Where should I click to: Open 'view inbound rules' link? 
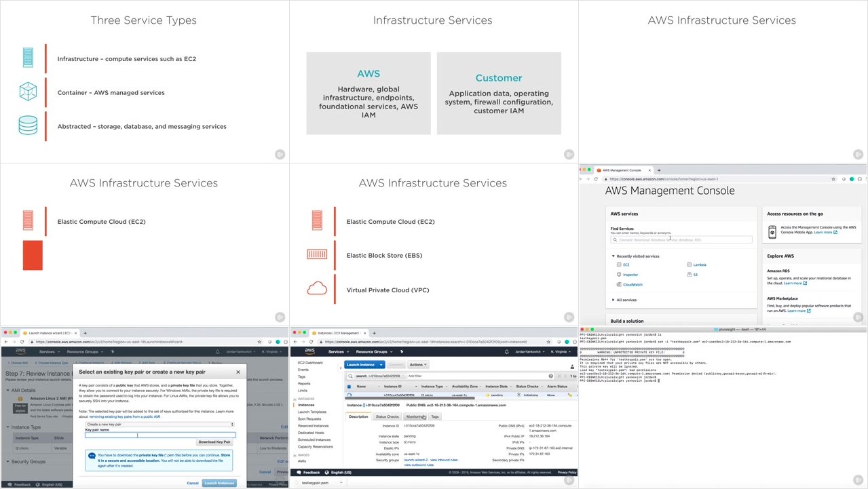445,460
